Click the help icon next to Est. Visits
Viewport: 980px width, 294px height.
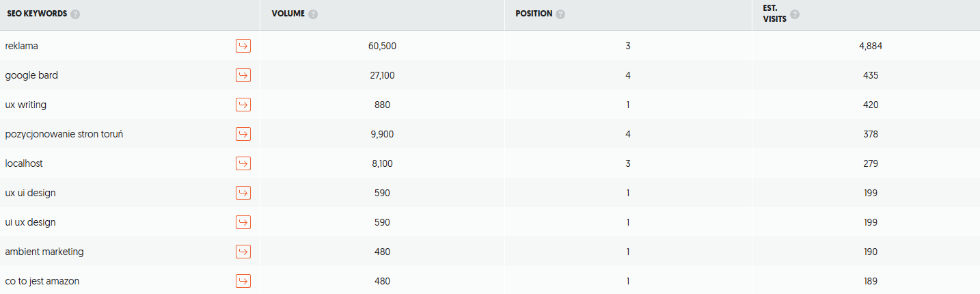click(x=795, y=14)
